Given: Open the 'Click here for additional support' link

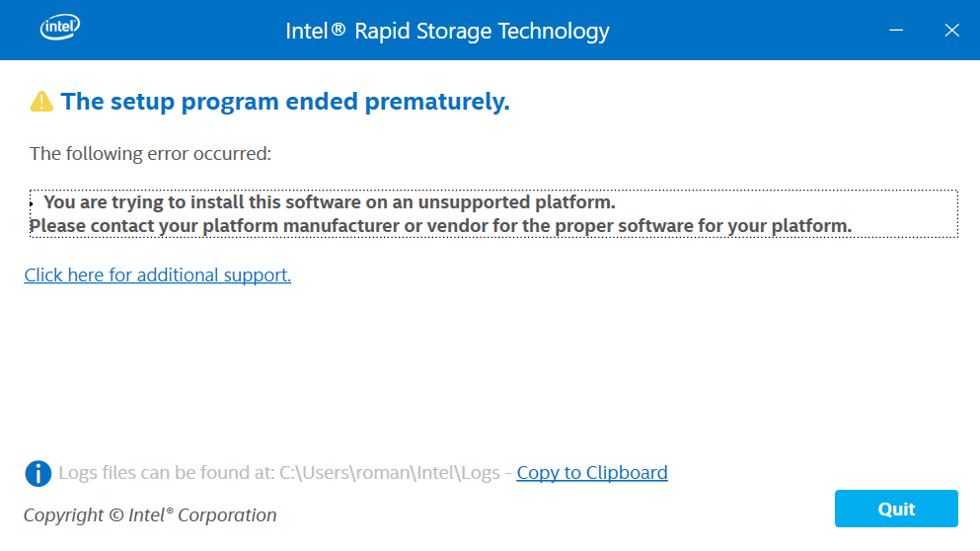Looking at the screenshot, I should coord(158,275).
